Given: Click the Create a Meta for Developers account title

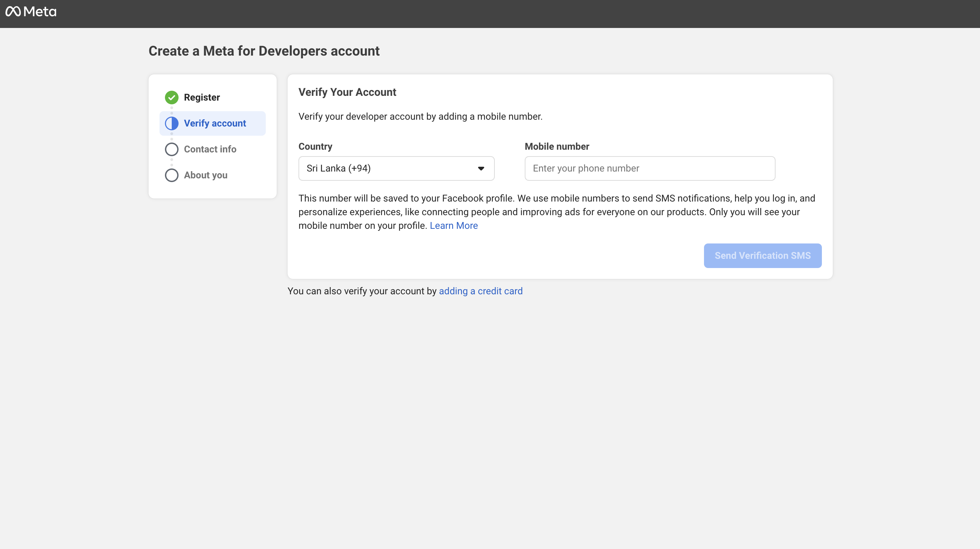Looking at the screenshot, I should 264,51.
